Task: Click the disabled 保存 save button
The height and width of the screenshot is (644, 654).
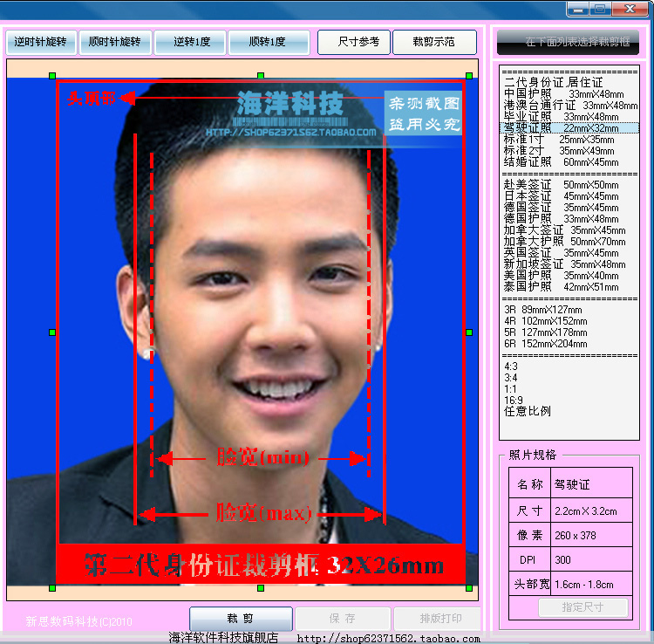Action: 343,619
